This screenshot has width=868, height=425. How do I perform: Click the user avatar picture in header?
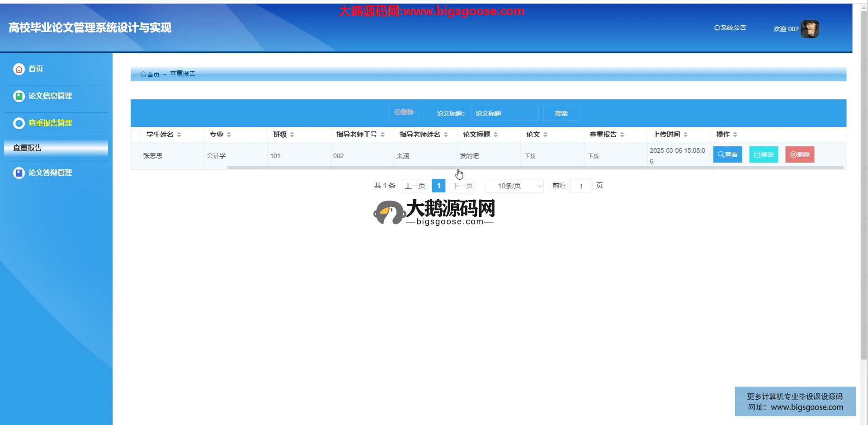(810, 29)
